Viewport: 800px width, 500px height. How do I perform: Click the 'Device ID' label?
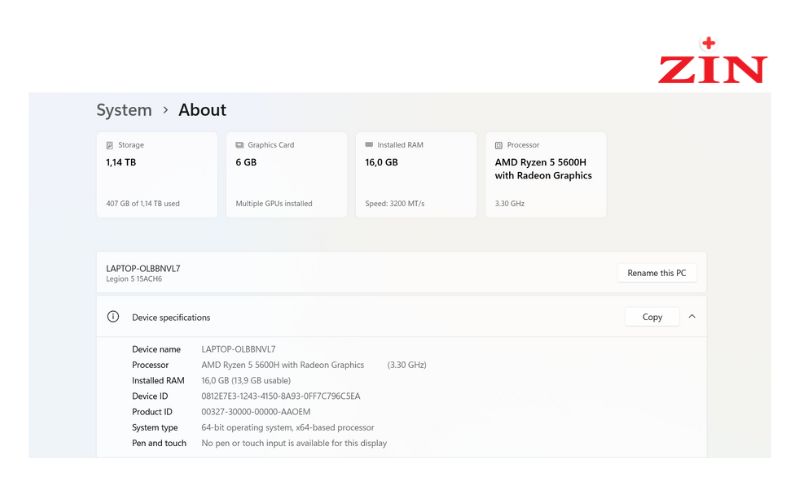click(149, 396)
